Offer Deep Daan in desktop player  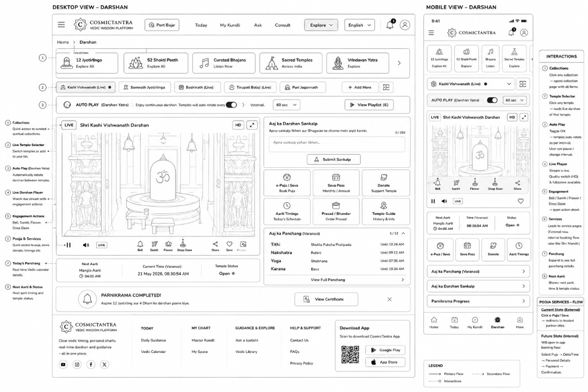click(x=184, y=245)
